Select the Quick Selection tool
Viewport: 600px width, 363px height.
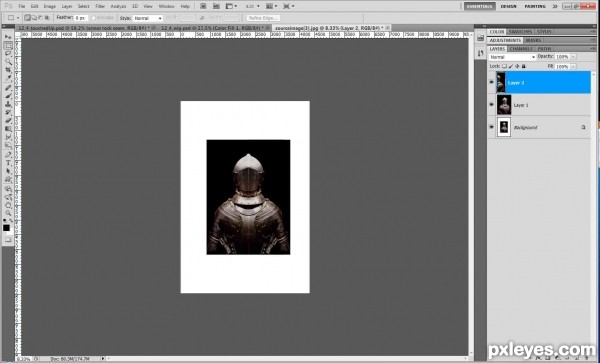[x=8, y=62]
